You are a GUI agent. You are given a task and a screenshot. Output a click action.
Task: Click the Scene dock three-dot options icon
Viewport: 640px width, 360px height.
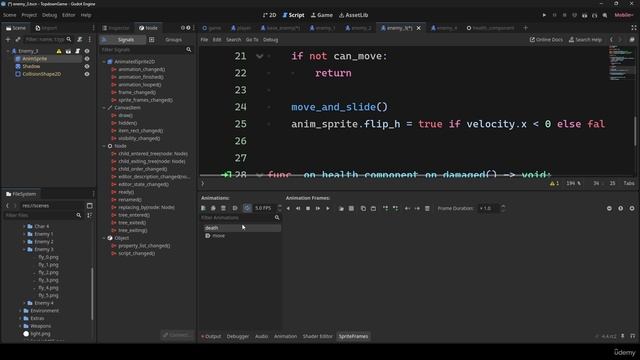click(89, 39)
